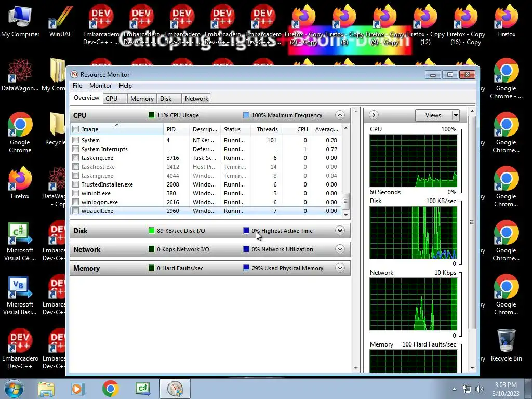Tick the taskhost.exe checkbox
532x399 pixels.
pyautogui.click(x=76, y=167)
